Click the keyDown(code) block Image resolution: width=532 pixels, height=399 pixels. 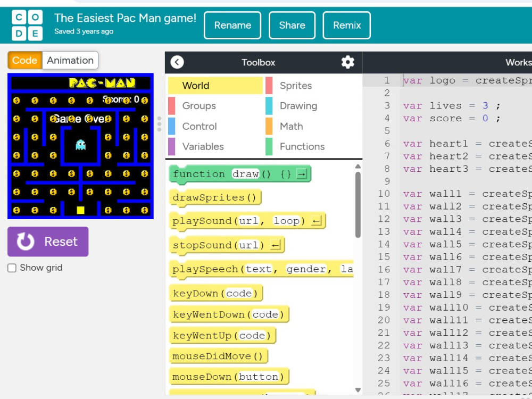pos(216,294)
